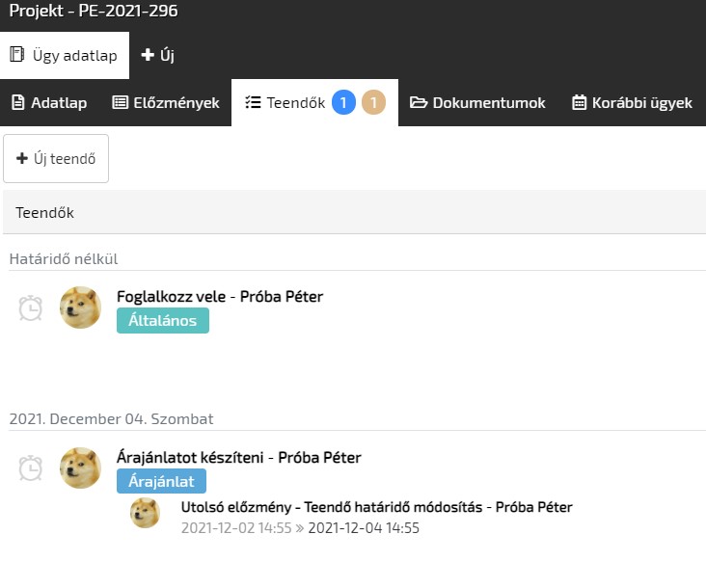Click avatar image next to Foglalkozz vele task

[x=81, y=307]
